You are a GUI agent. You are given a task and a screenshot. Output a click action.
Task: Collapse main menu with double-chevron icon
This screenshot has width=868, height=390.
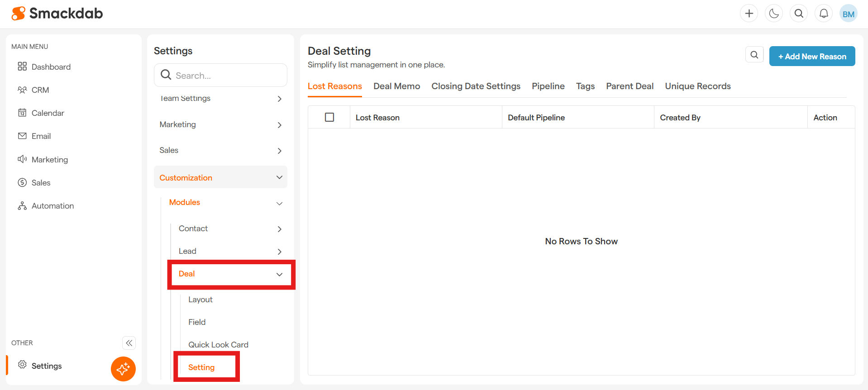point(129,343)
